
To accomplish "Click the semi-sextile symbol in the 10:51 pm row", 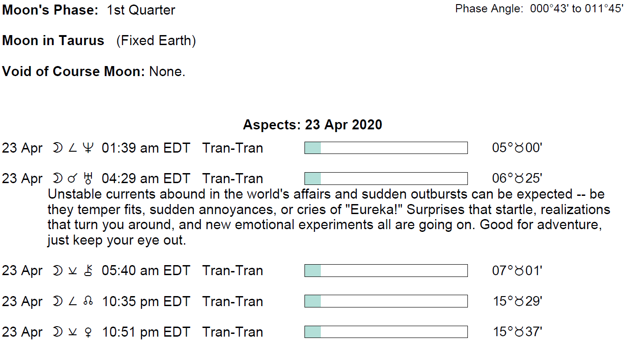I will tap(73, 333).
